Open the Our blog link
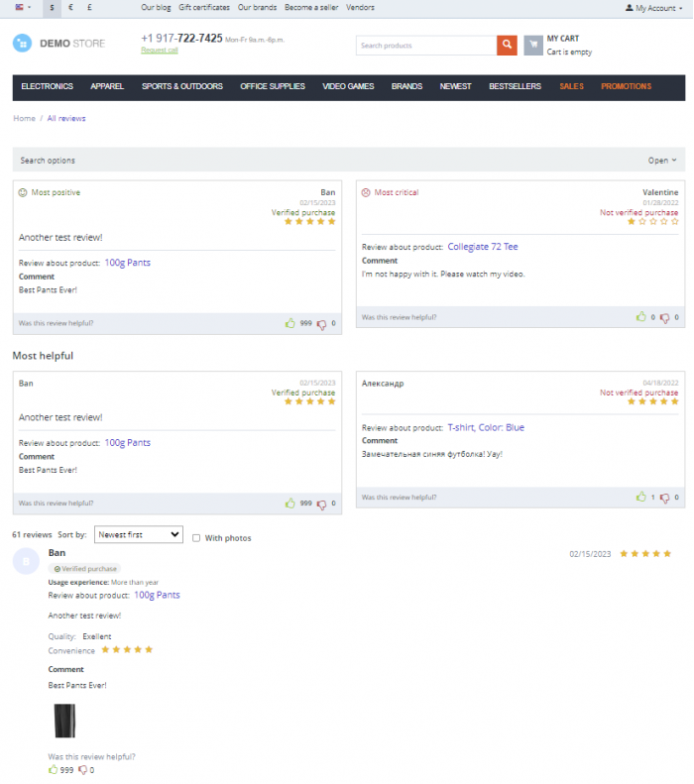Viewport: 694px width, 784px height. [x=156, y=8]
